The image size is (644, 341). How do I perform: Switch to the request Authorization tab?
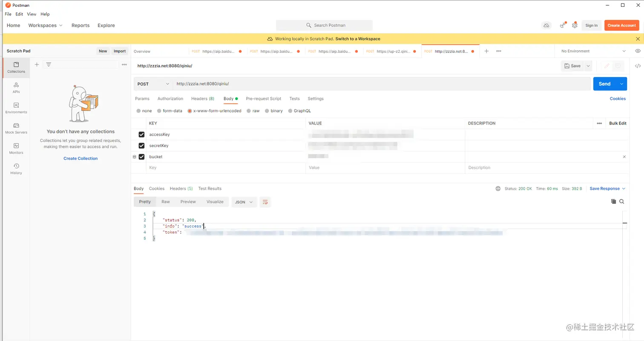(170, 98)
